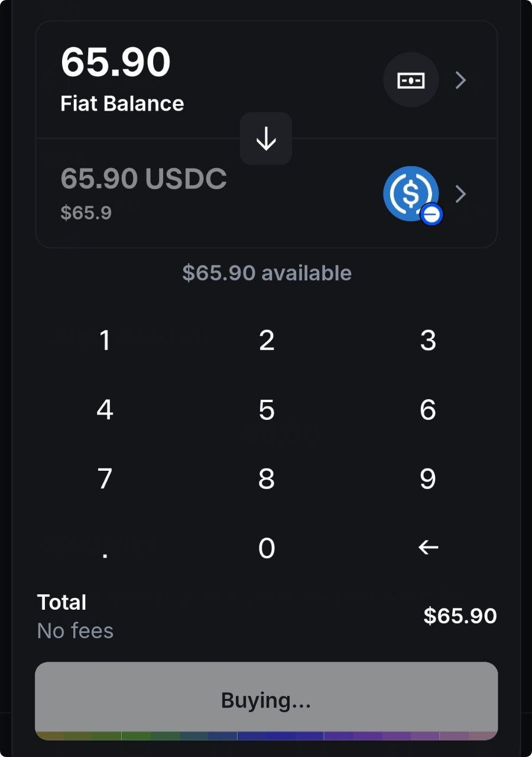532x757 pixels.
Task: Expand USDC asset selection chevron
Action: pyautogui.click(x=461, y=194)
